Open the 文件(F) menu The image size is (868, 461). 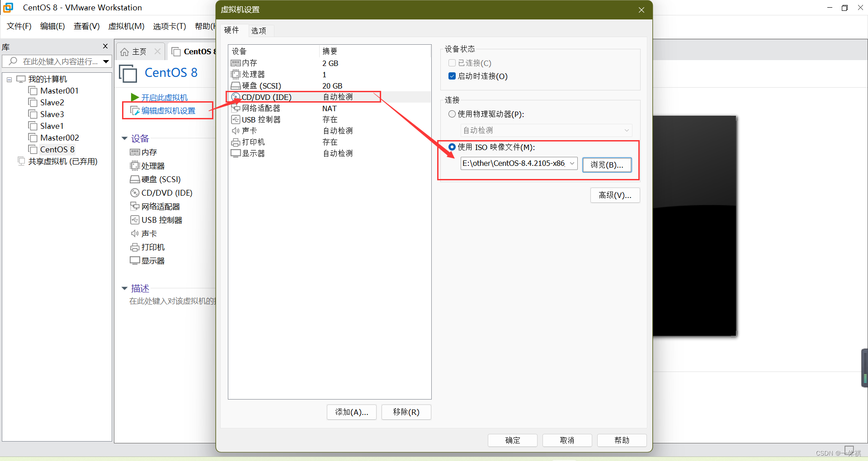click(x=19, y=26)
